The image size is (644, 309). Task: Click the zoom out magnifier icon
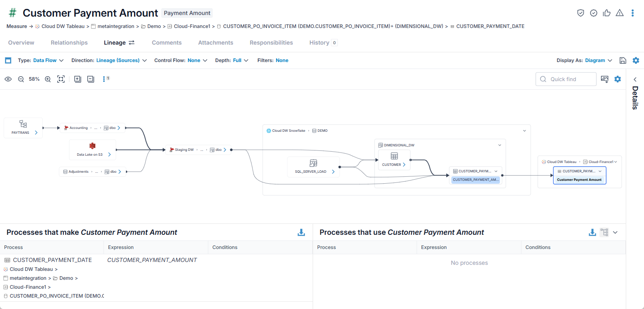[21, 79]
